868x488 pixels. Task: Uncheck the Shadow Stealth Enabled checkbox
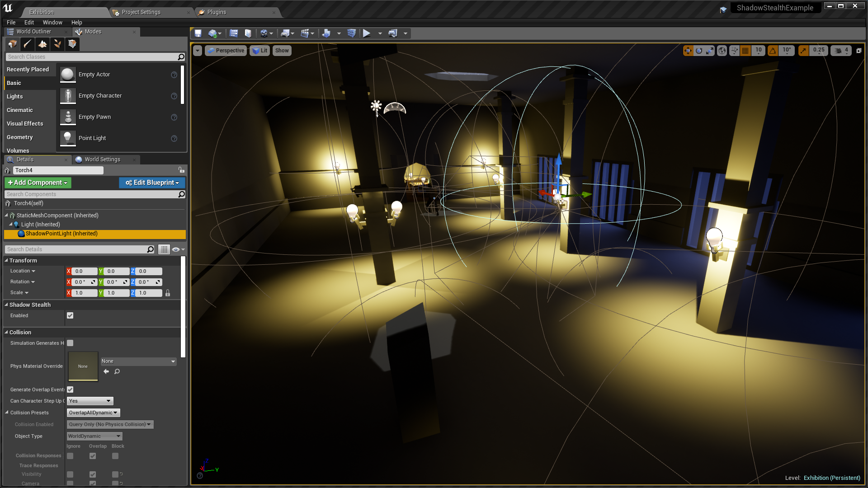pyautogui.click(x=70, y=315)
